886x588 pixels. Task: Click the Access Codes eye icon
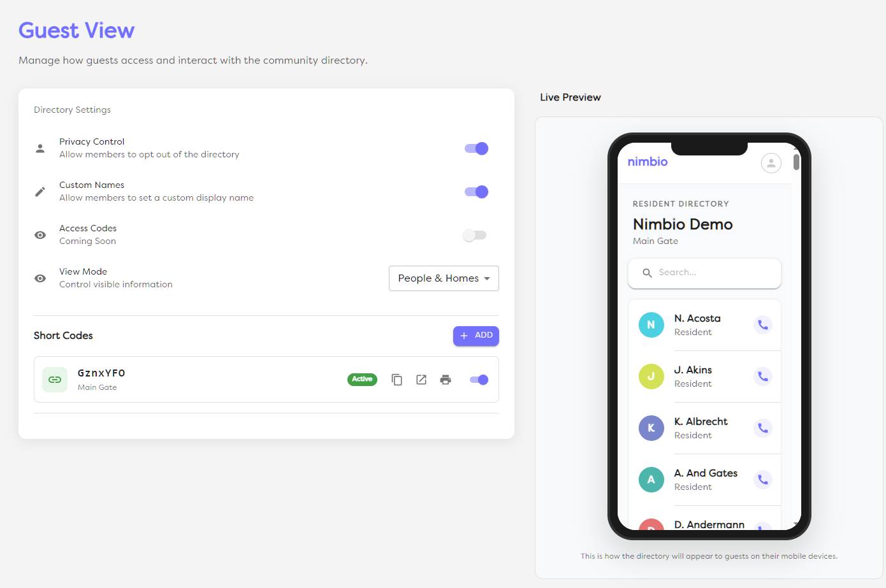click(x=40, y=235)
